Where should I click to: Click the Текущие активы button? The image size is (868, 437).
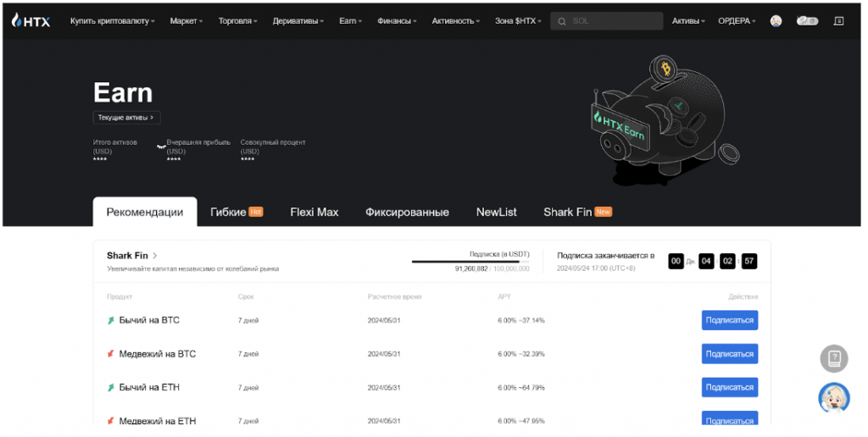click(x=127, y=117)
